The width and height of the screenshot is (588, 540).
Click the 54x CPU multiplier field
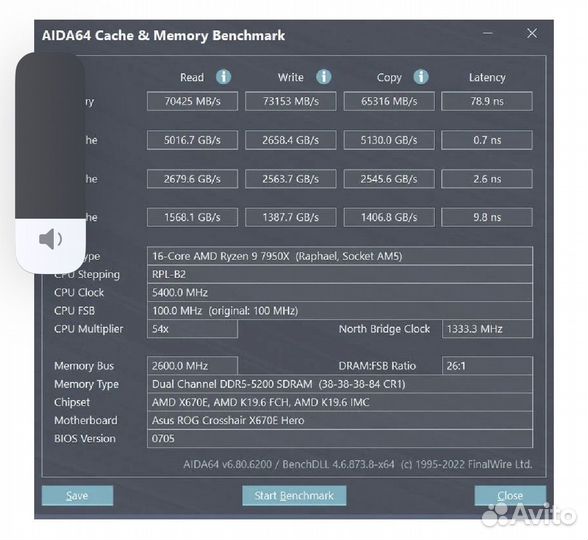coord(192,329)
